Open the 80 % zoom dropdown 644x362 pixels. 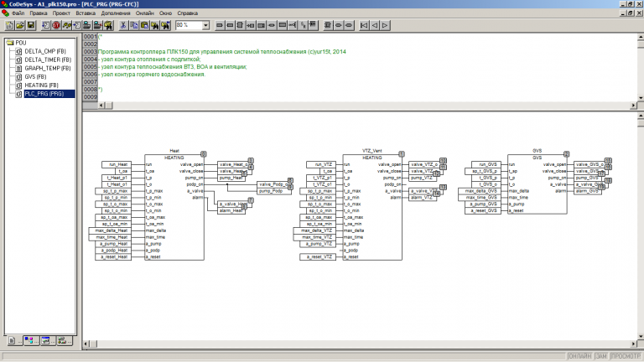[204, 26]
